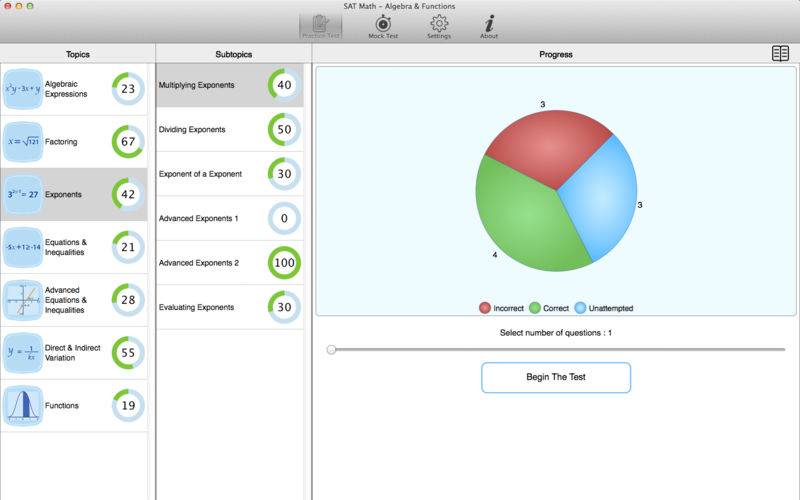The height and width of the screenshot is (500, 800).
Task: Click the Functions bell curve icon
Action: [x=23, y=406]
